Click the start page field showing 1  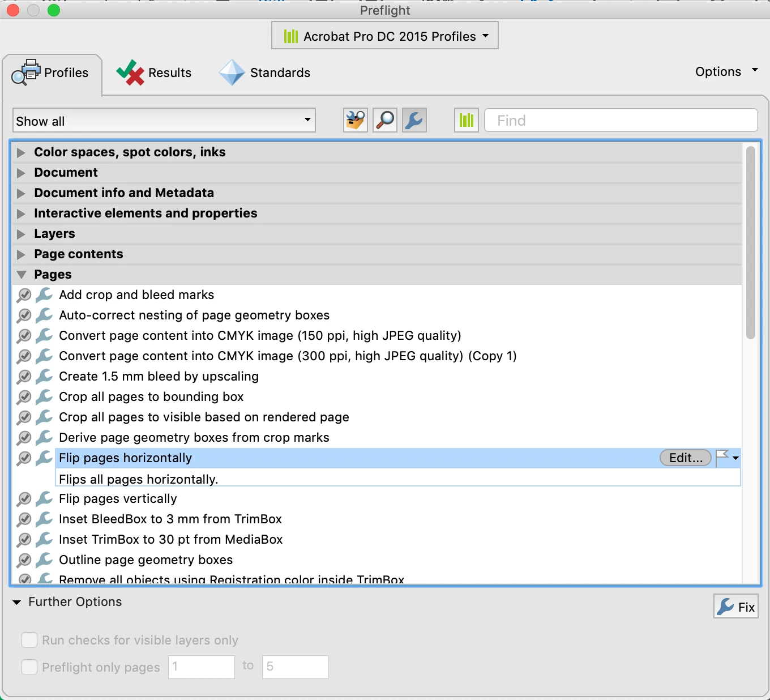click(202, 667)
